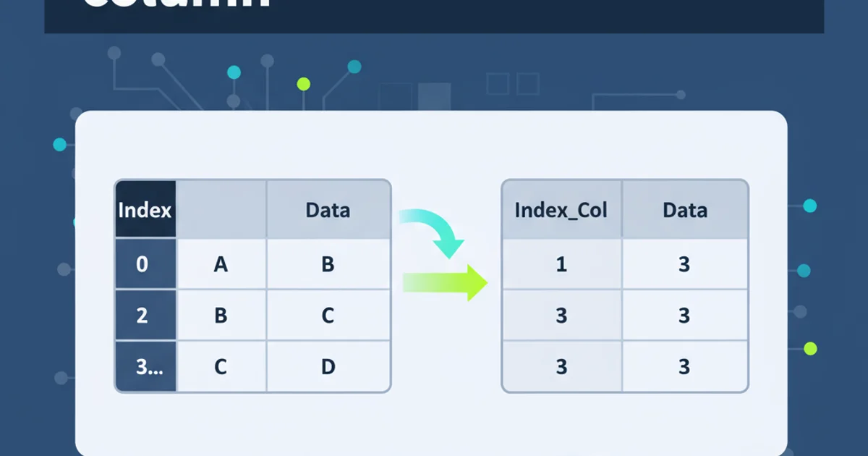Screen dimensions: 868x456
Task: Click the middle-row Index_Col cell in the right table
Action: [561, 316]
